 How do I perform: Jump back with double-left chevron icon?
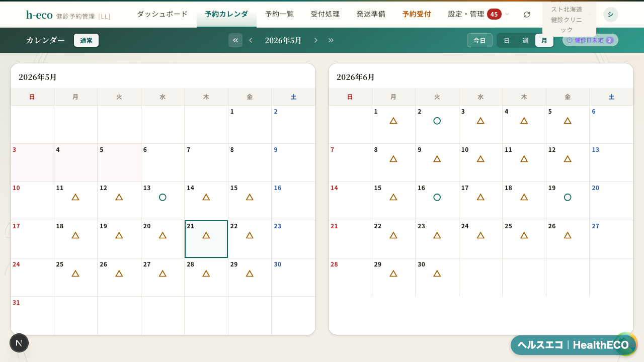pos(235,40)
